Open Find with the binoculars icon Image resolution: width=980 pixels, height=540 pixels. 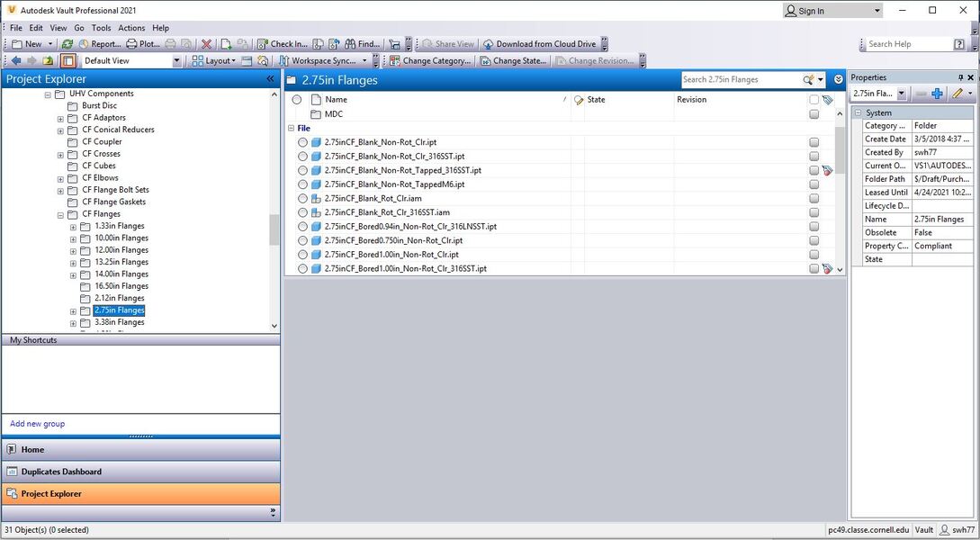coord(362,44)
